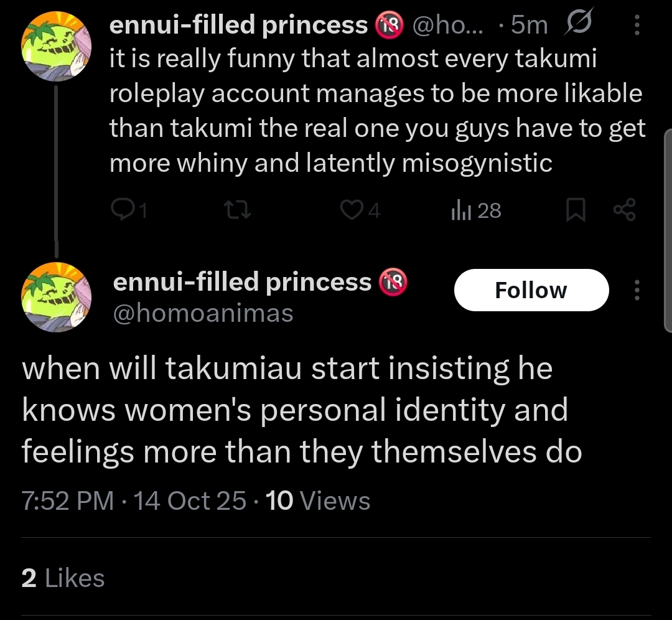Click the 10 Views count

coord(317,500)
